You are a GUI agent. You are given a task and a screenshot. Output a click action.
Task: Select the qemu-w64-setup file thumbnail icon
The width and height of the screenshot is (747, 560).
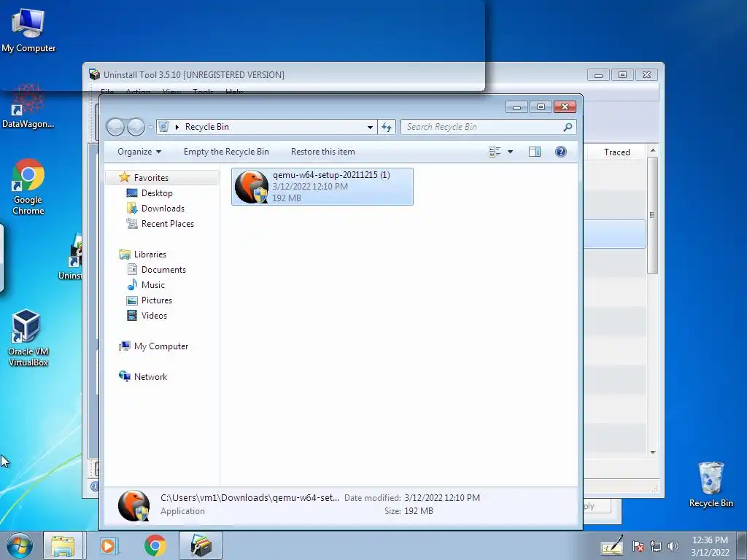[252, 187]
